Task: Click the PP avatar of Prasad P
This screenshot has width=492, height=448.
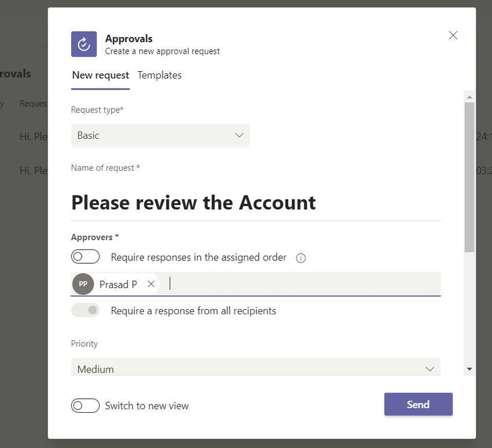Action: [83, 284]
